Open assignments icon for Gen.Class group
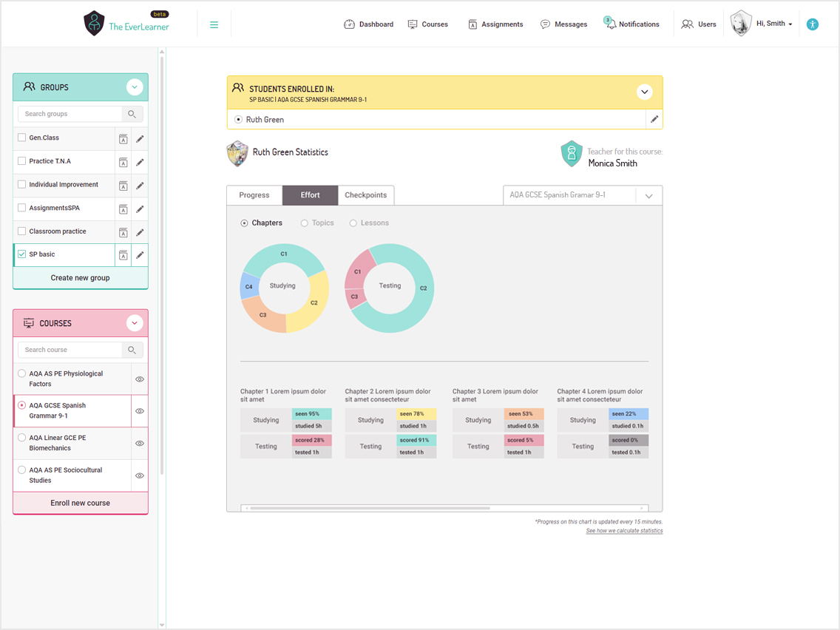The width and height of the screenshot is (840, 630). [123, 139]
